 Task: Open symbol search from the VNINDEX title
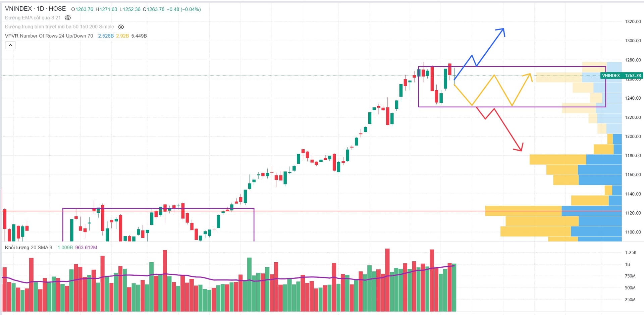click(x=18, y=9)
